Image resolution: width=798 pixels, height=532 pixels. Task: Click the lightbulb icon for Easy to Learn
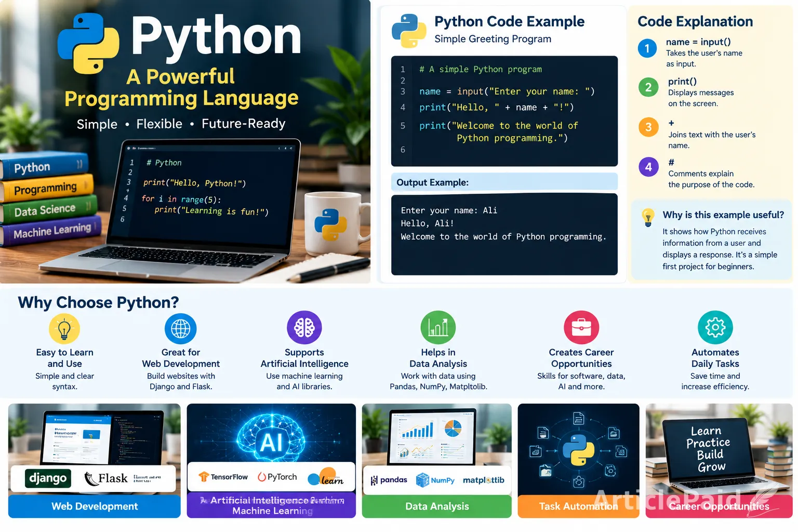coord(64,329)
